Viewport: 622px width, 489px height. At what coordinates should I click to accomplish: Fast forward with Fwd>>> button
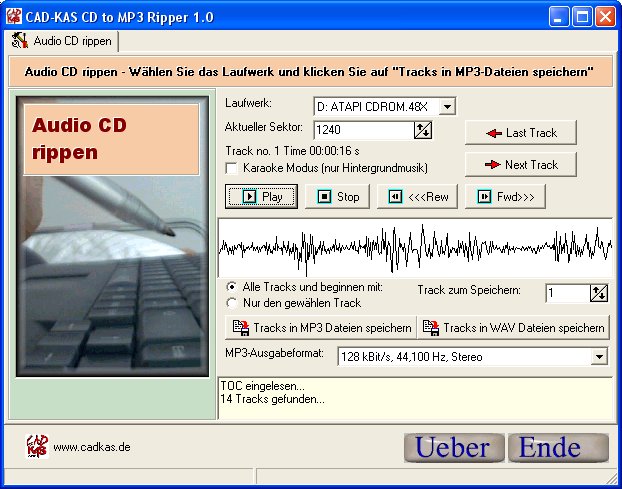(505, 197)
